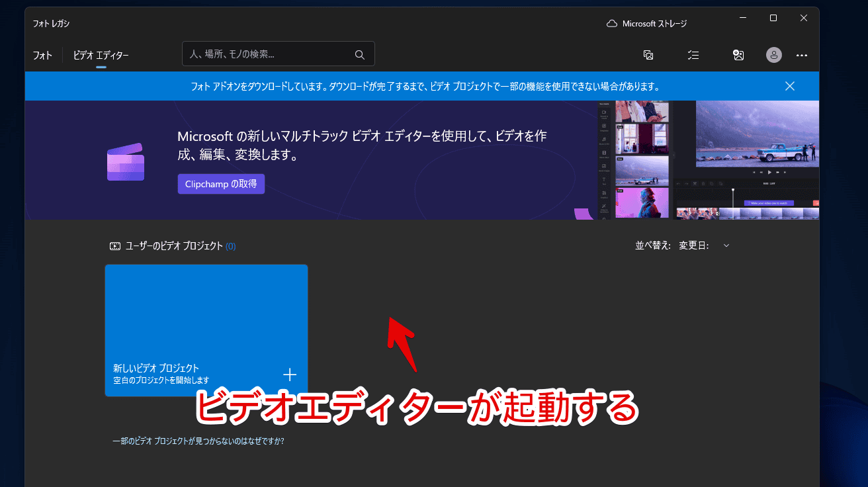The width and height of the screenshot is (868, 487).
Task: Click the plus icon on new project tile
Action: pos(290,375)
